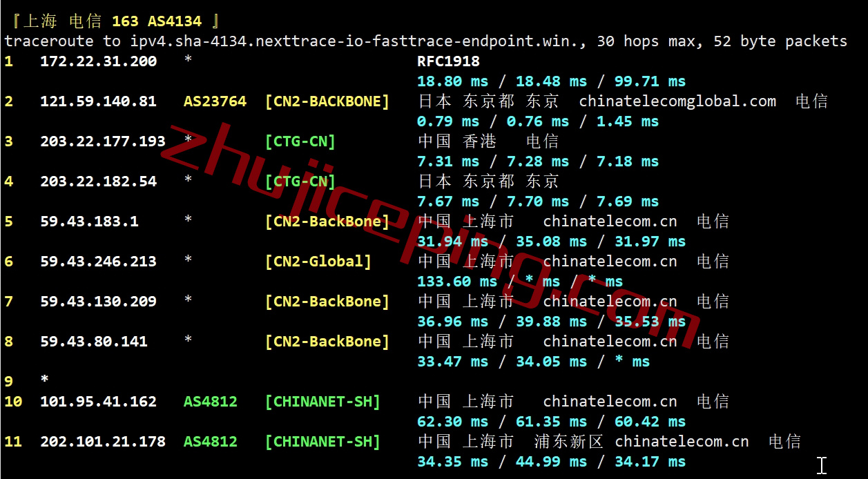Image resolution: width=868 pixels, height=479 pixels.
Task: Select the IP 101.95.41.162
Action: coord(99,402)
